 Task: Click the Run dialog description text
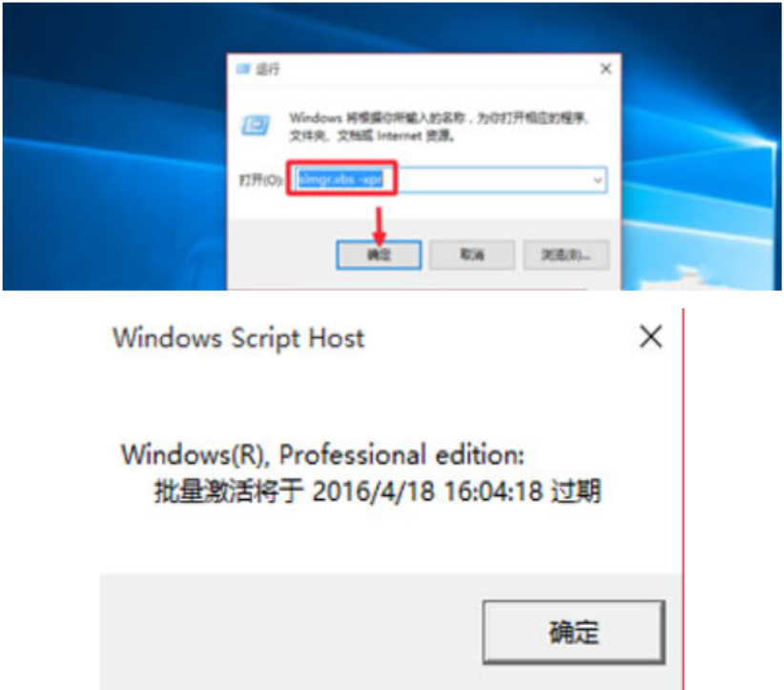pyautogui.click(x=440, y=127)
